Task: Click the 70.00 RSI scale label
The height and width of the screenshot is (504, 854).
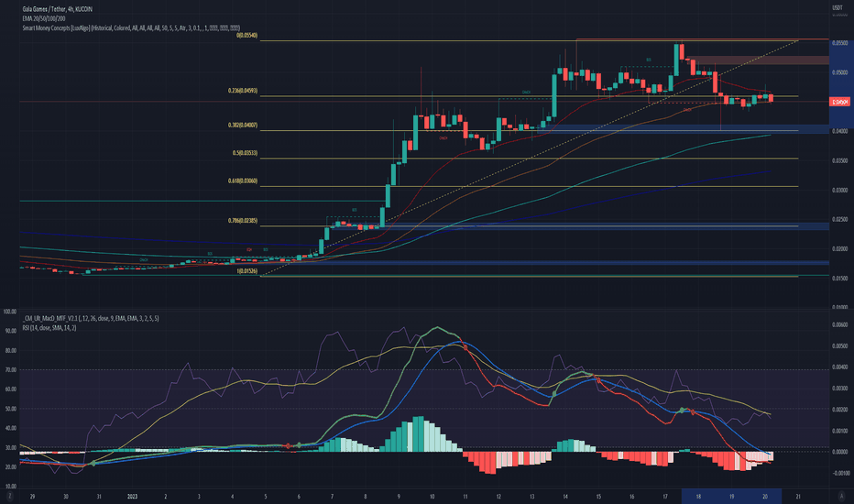Action: [10, 370]
